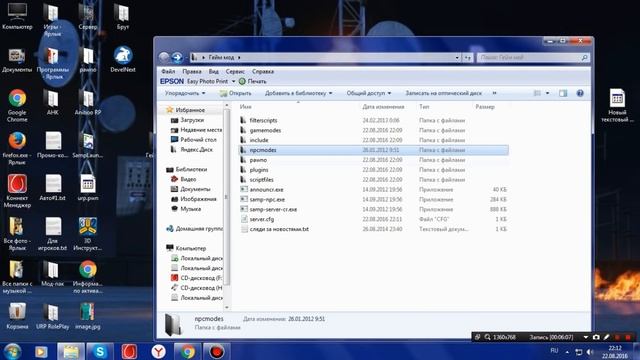Open the Easy Photo Print dropdown arrow
Viewport: 640px width, 360px height.
pos(233,82)
